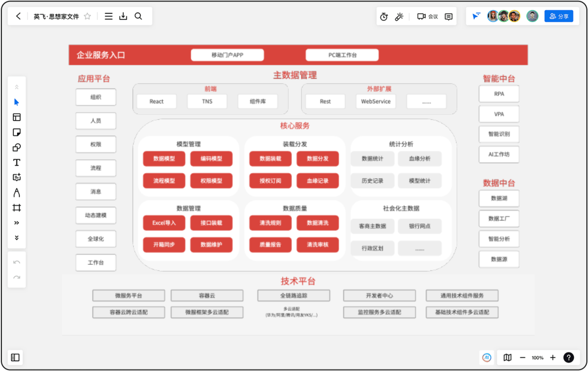This screenshot has width=588, height=373.
Task: Select the 微服务平台 box
Action: 129,296
